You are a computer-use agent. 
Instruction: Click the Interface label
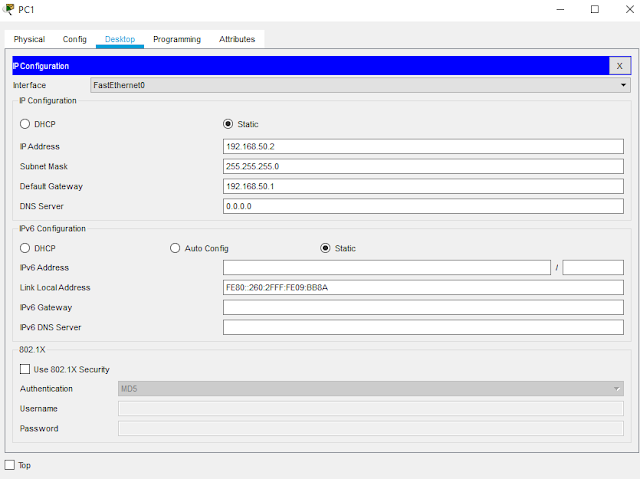tap(29, 85)
